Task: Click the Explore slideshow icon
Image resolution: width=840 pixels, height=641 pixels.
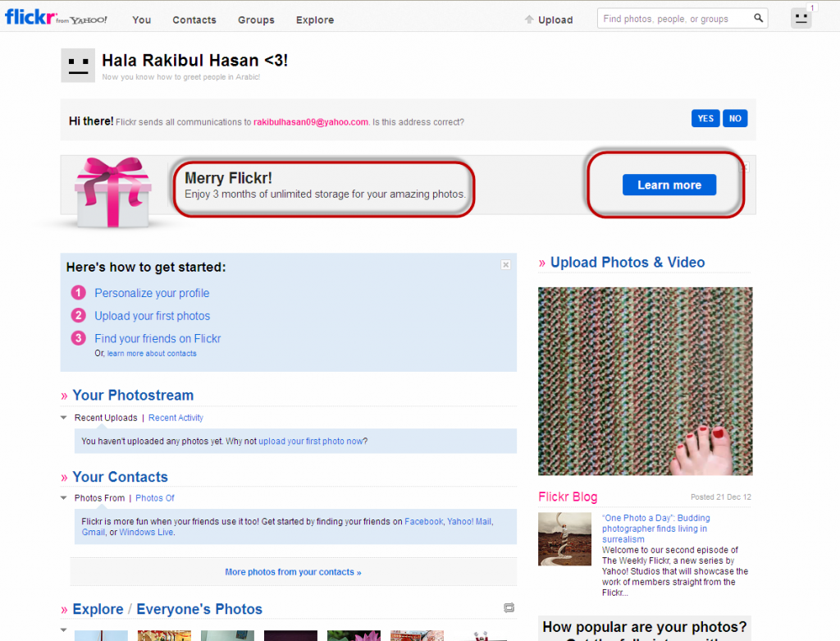Action: tap(509, 608)
